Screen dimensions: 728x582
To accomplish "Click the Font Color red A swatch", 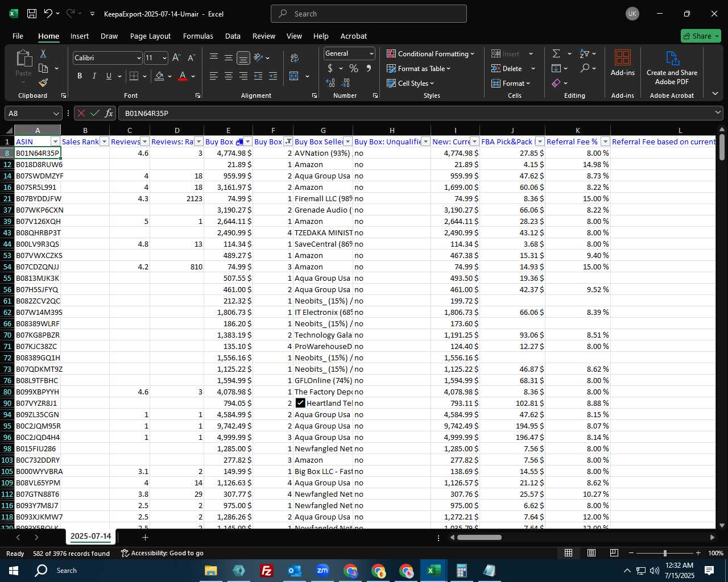I will pyautogui.click(x=183, y=76).
